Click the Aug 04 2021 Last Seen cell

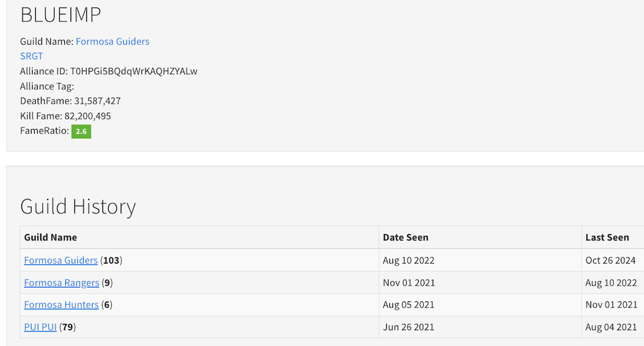pos(611,327)
